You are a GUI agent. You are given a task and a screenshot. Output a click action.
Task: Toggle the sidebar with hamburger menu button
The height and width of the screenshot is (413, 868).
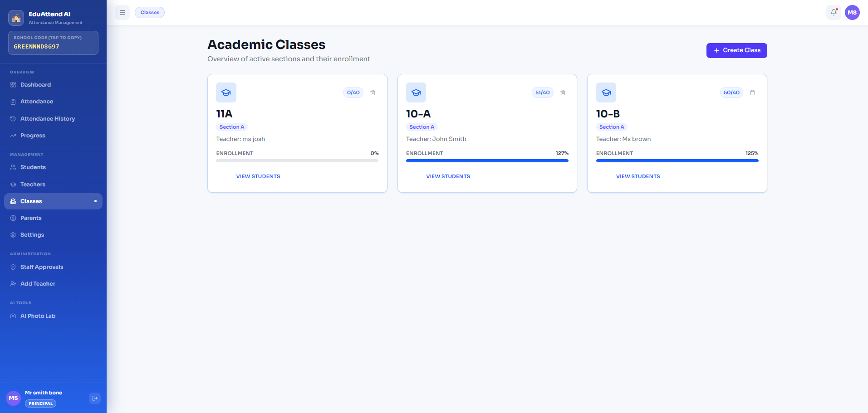click(122, 13)
